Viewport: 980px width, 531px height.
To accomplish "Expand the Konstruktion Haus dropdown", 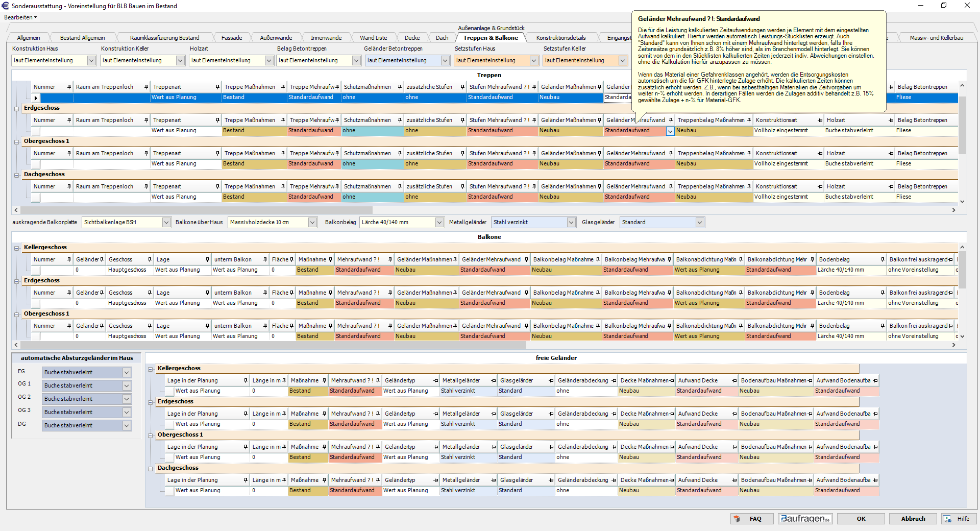I will (91, 61).
